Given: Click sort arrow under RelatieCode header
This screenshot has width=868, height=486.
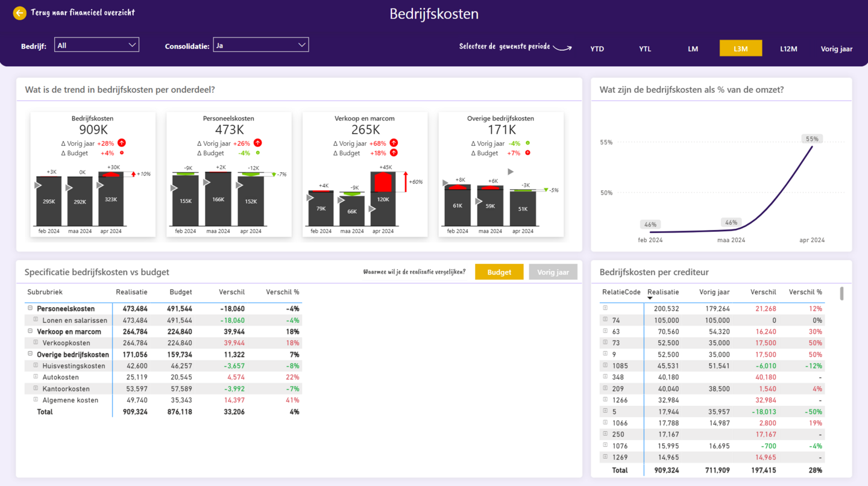Looking at the screenshot, I should coord(650,298).
